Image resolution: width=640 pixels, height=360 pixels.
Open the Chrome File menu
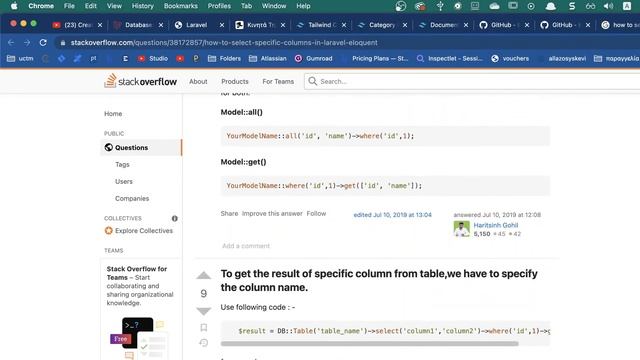tap(69, 6)
